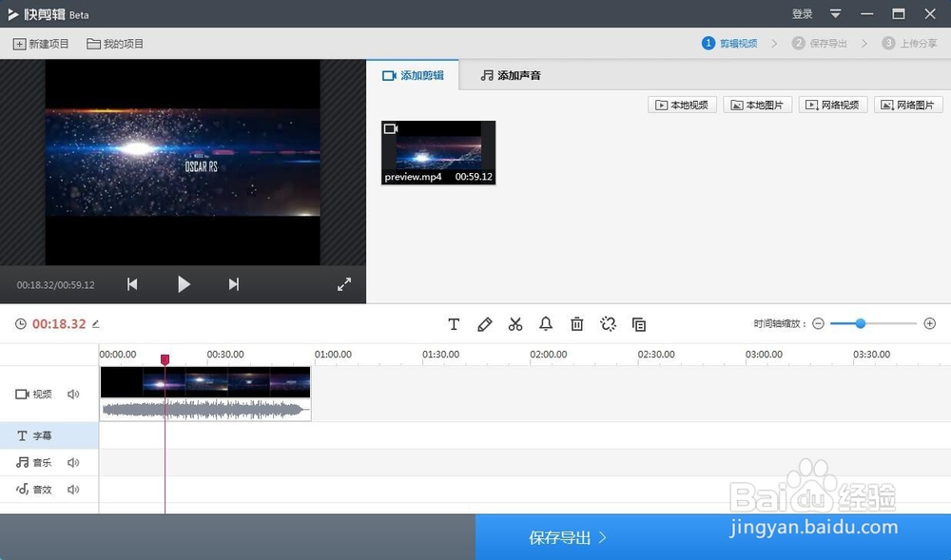The width and height of the screenshot is (951, 560).
Task: Click the 网络视频 button
Action: (x=833, y=105)
